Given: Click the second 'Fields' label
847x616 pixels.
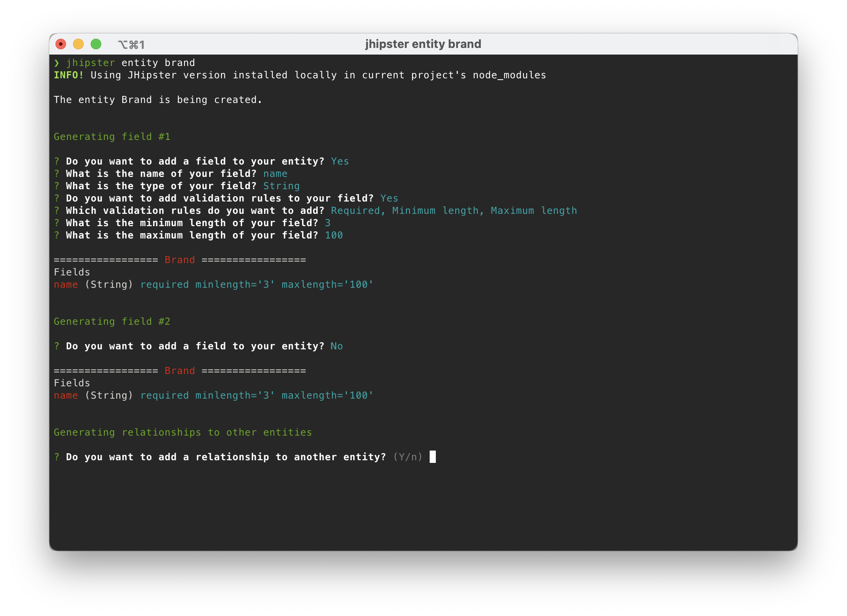Looking at the screenshot, I should [x=72, y=383].
